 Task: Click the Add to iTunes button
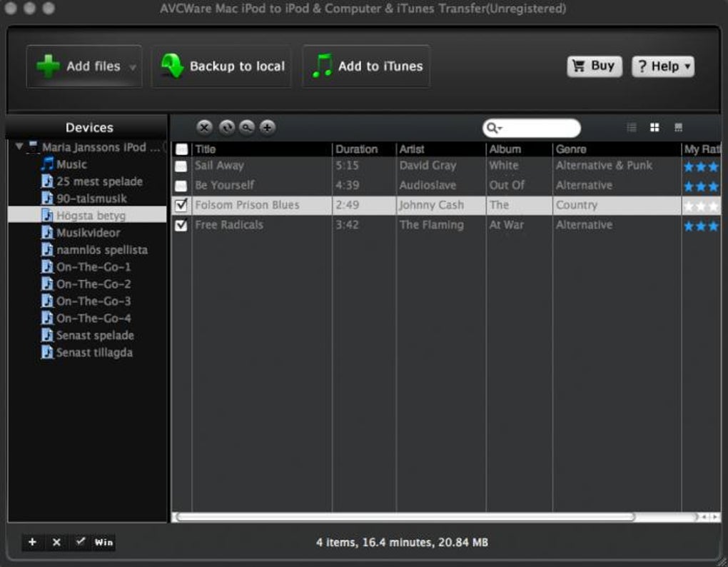coord(366,66)
